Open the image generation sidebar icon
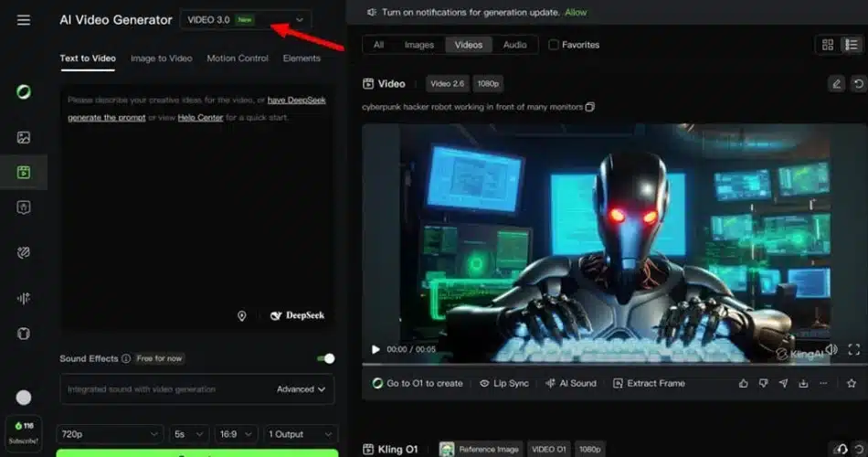868x457 pixels. click(23, 137)
